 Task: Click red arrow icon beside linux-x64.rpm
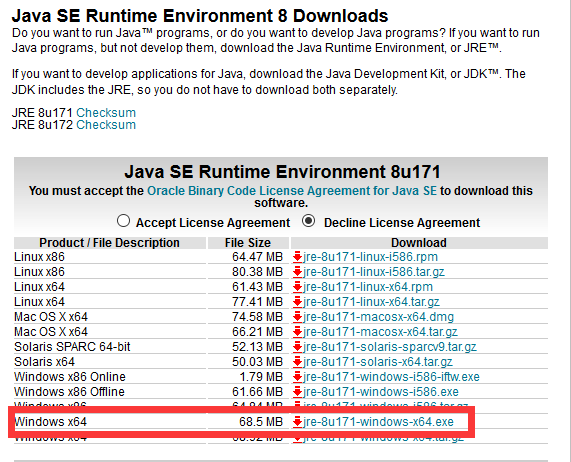pos(298,287)
